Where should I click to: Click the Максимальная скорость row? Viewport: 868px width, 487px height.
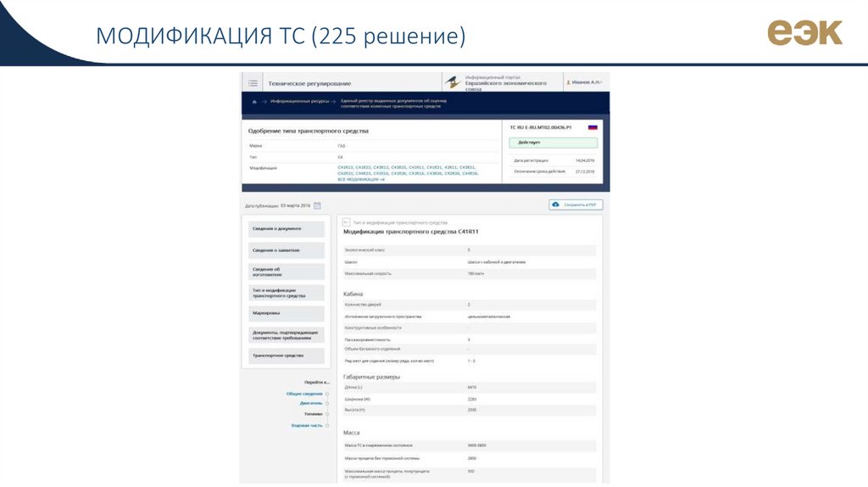tap(470, 274)
